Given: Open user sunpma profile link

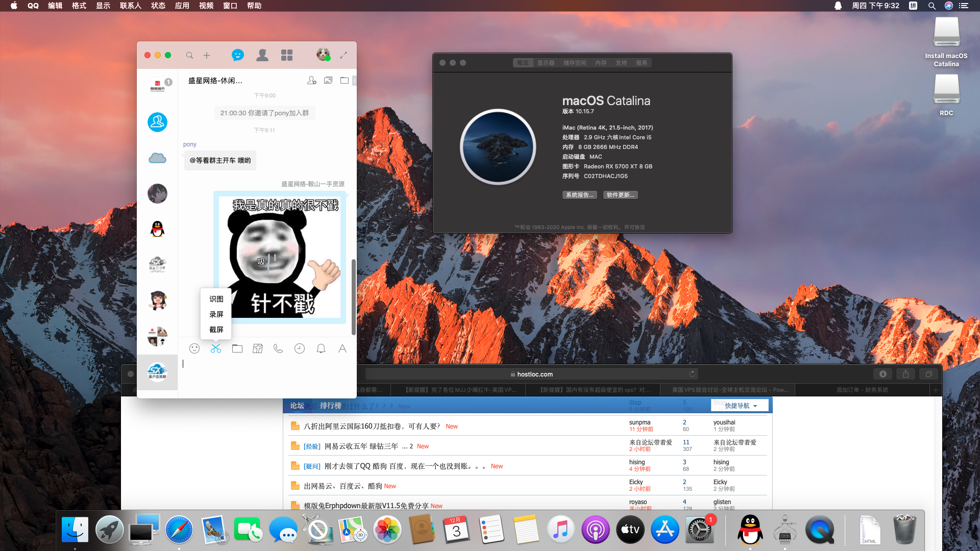Looking at the screenshot, I should [640, 422].
